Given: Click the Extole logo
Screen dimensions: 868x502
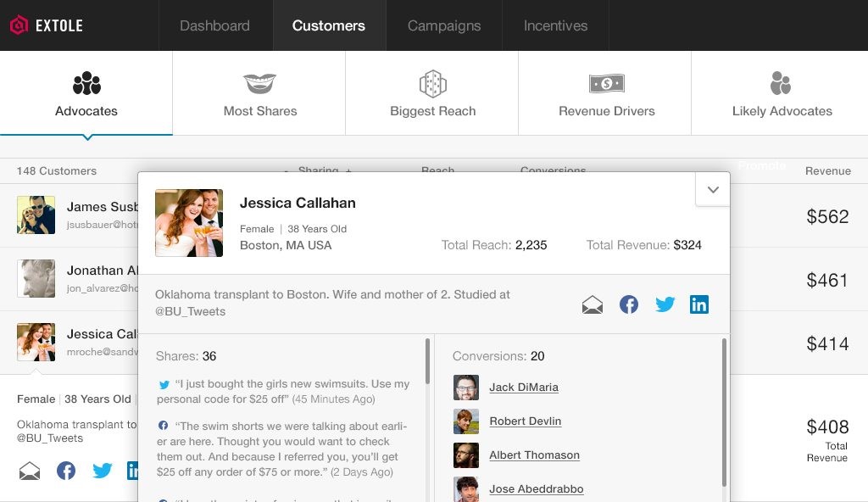Looking at the screenshot, I should tap(47, 25).
